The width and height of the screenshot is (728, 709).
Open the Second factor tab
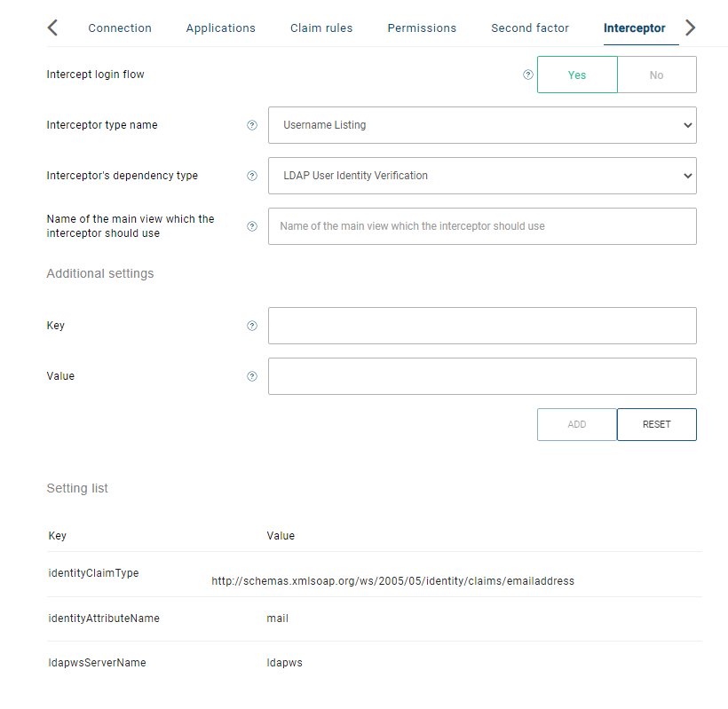coord(530,28)
